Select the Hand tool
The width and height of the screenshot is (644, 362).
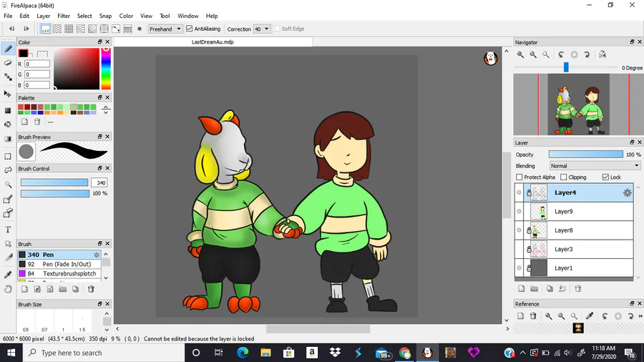click(x=8, y=289)
